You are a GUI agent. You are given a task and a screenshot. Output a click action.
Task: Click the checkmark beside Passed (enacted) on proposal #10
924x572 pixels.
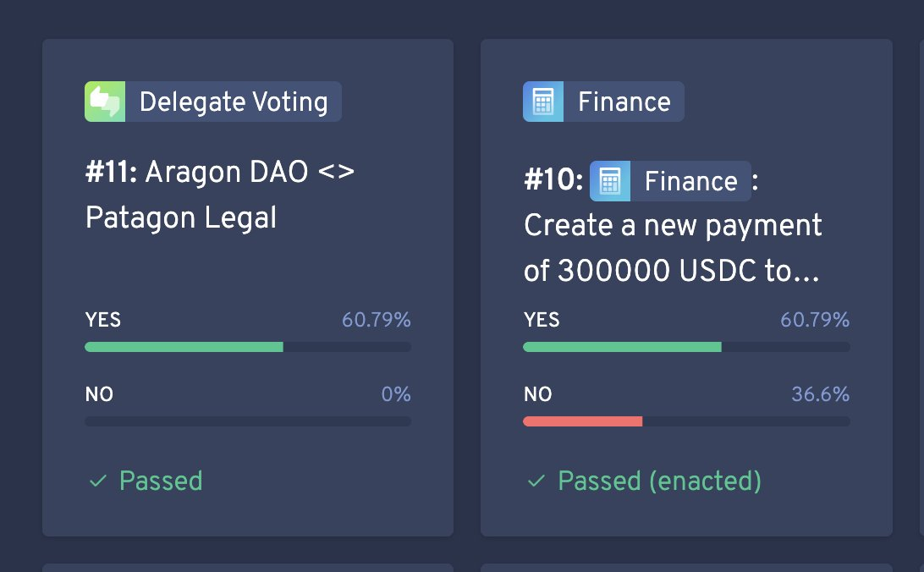click(536, 481)
